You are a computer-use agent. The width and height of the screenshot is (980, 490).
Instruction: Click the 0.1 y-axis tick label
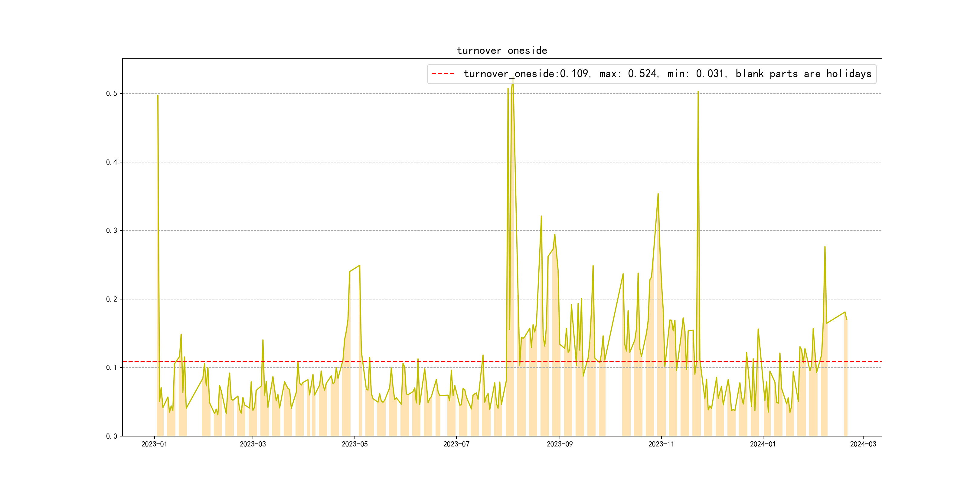click(112, 367)
